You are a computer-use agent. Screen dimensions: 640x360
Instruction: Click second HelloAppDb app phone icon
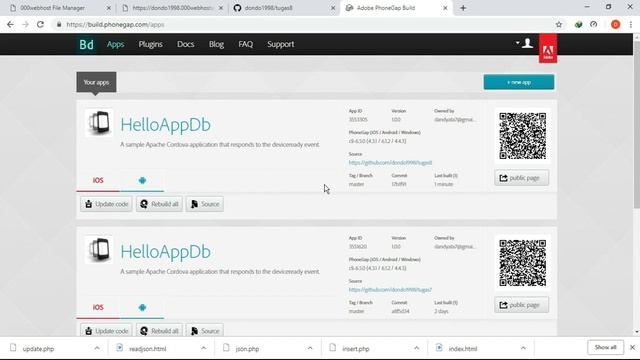coord(98,249)
